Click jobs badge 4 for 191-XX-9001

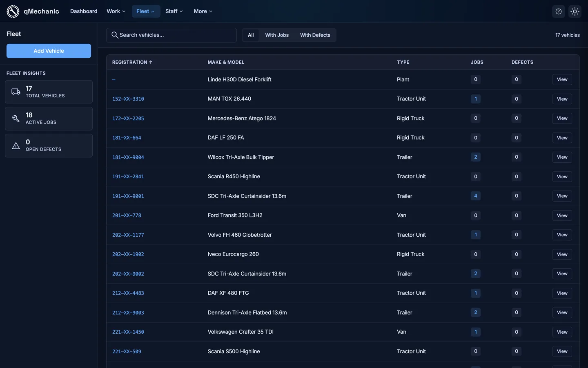click(475, 196)
